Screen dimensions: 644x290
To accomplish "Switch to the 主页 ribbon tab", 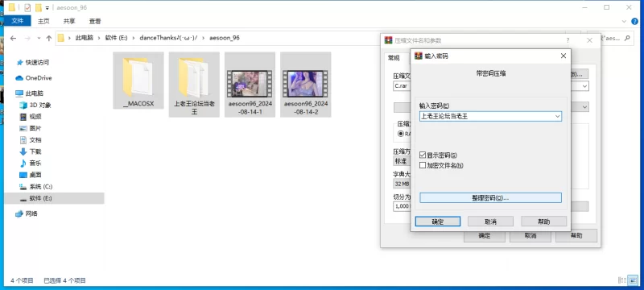I will point(43,21).
